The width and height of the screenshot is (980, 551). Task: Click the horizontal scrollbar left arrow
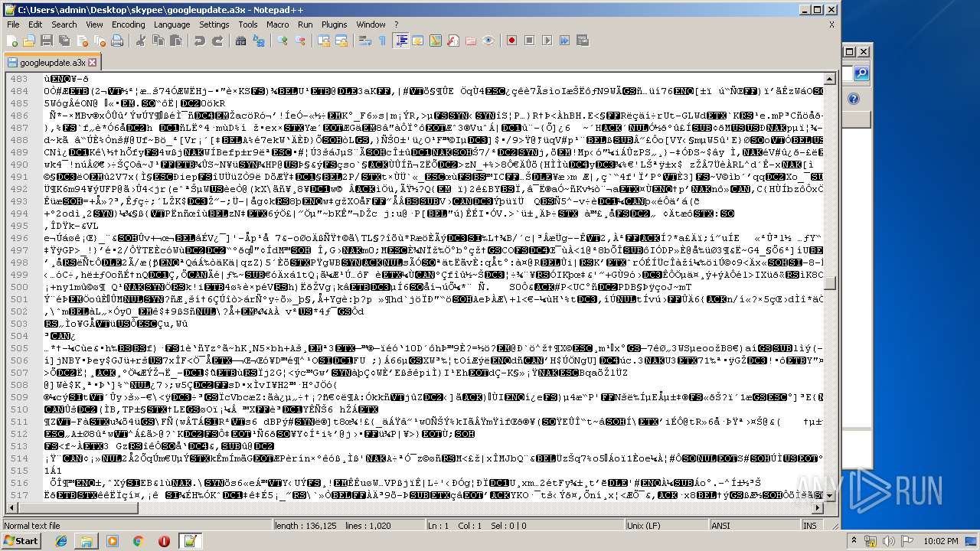pos(11,508)
